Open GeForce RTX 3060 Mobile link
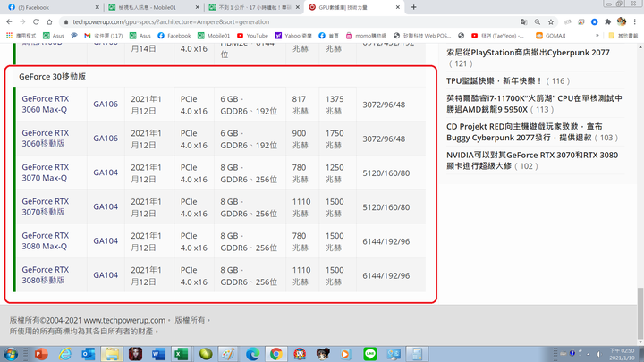Screen dimensions: 644x362 46,139
